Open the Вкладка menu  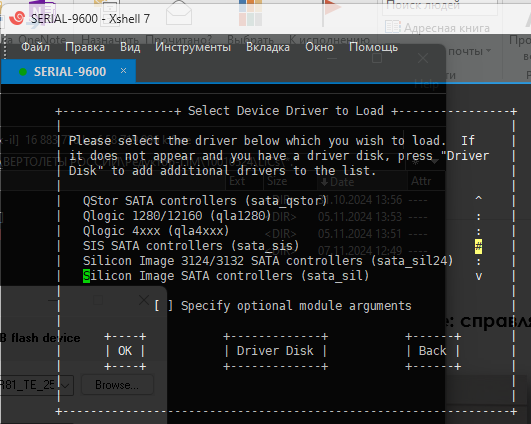(268, 47)
